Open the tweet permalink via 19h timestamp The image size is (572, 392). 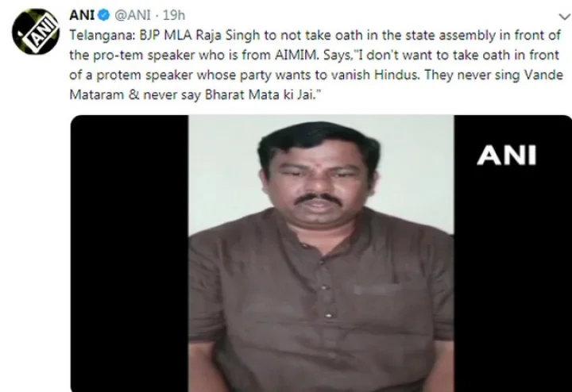(174, 15)
